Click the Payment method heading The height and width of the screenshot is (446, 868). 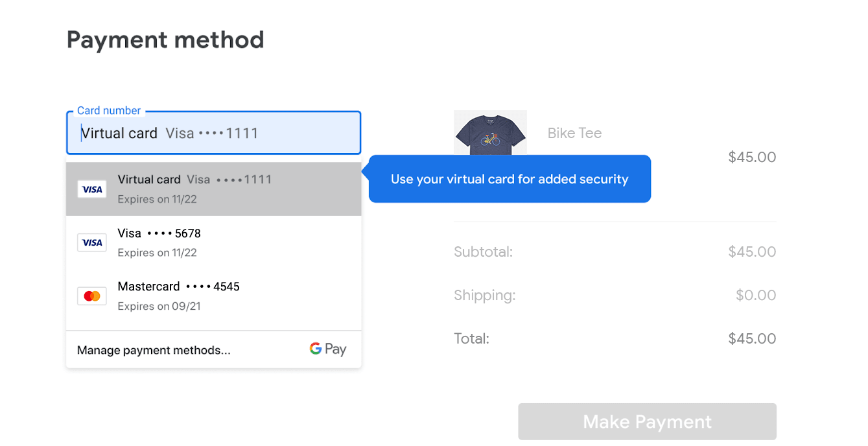tap(165, 40)
